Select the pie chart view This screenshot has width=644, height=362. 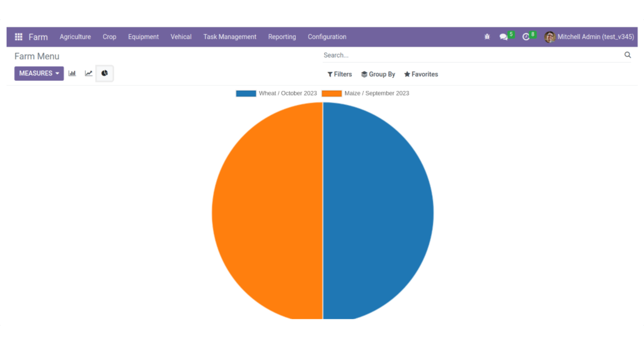click(105, 73)
